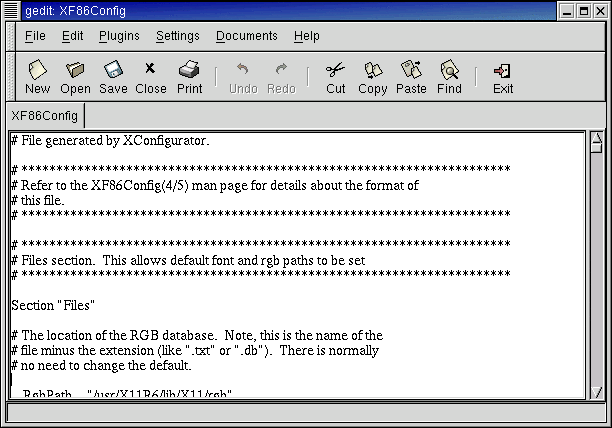Click the vertical scrollbar thumb
Image resolution: width=612 pixels, height=428 pixels.
pos(596,148)
